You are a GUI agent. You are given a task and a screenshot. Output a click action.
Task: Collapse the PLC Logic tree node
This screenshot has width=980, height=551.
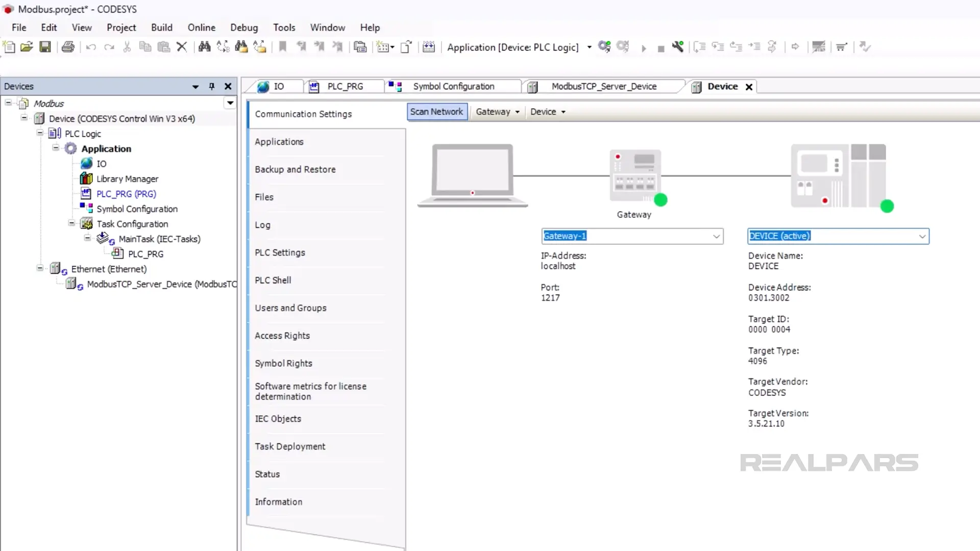click(40, 133)
